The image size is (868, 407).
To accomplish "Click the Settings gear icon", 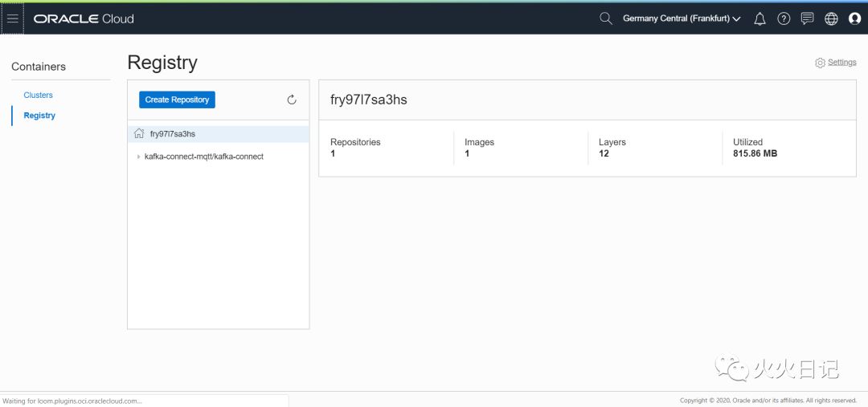I will (820, 63).
